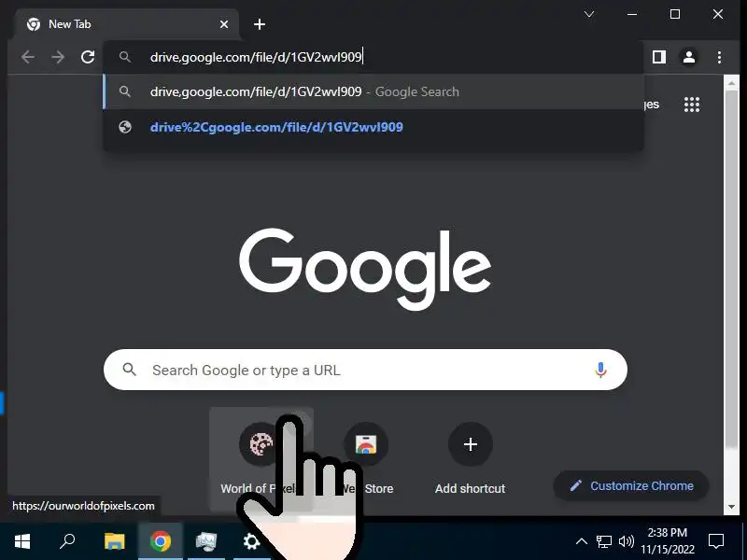Click the Chrome taskbar icon
Screen dimensions: 747x560
click(161, 541)
